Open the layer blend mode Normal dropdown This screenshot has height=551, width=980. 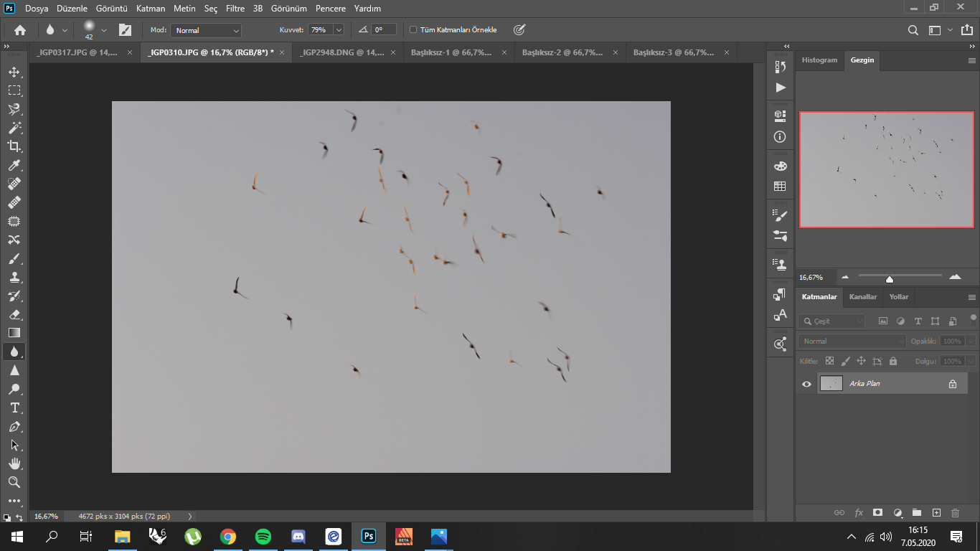(x=852, y=342)
